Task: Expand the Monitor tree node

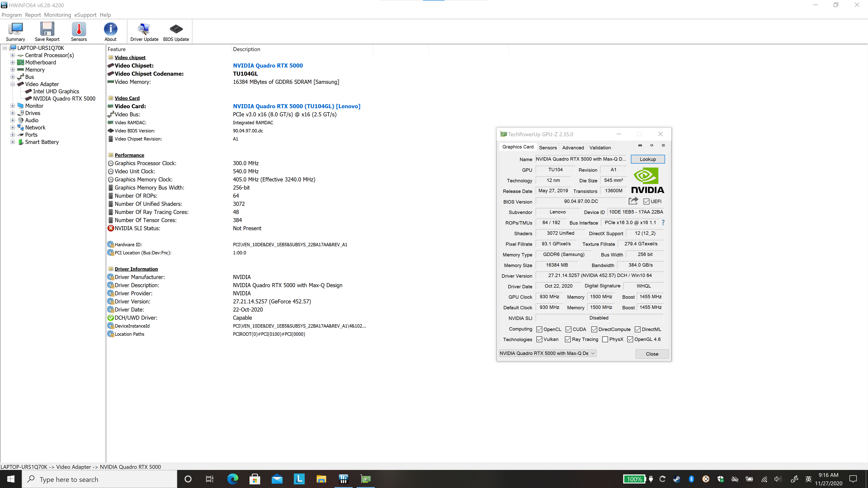Action: 12,106
